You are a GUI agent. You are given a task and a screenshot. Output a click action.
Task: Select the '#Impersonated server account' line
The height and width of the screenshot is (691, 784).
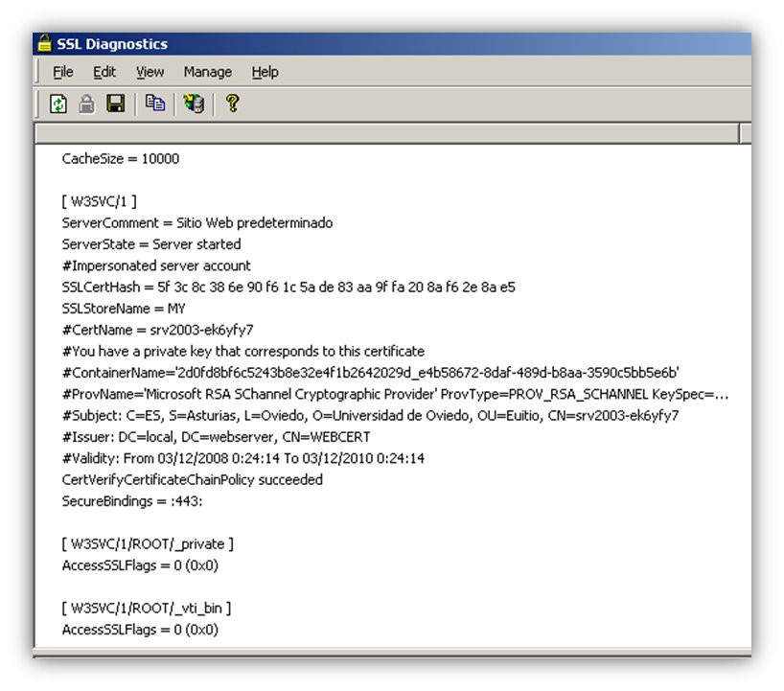pyautogui.click(x=156, y=265)
